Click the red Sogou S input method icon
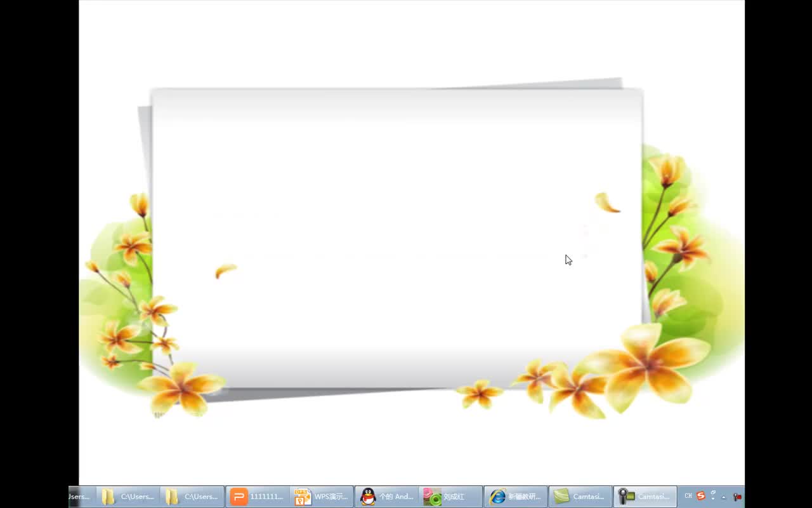Screen dimensions: 812x508 701,496
